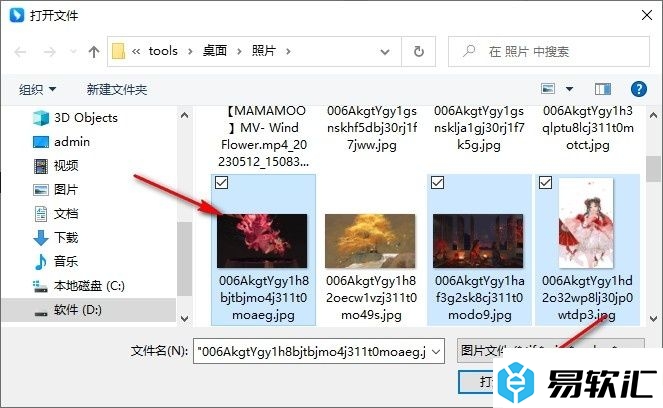The width and height of the screenshot is (663, 408).
Task: Toggle the preview pane icon
Action: click(x=603, y=89)
